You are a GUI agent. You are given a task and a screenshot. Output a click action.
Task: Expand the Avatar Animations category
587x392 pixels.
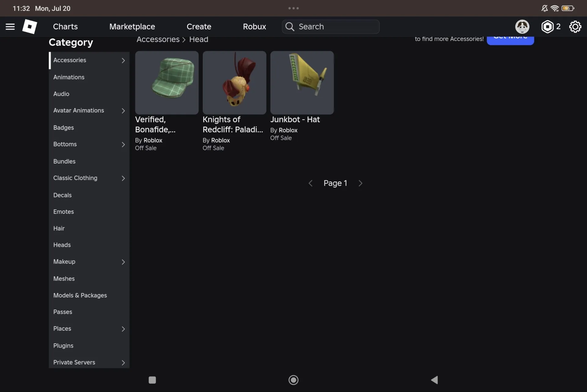[x=89, y=110]
